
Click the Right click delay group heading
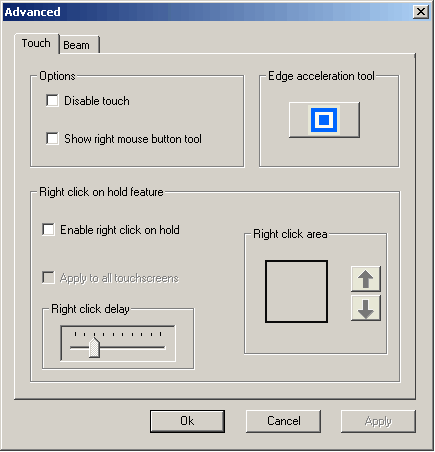point(90,309)
